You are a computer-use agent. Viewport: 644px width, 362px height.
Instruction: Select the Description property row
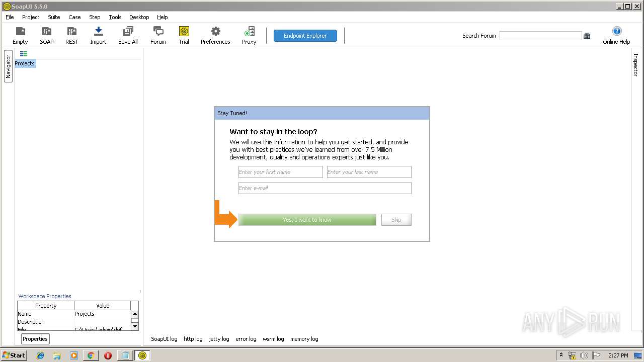74,322
